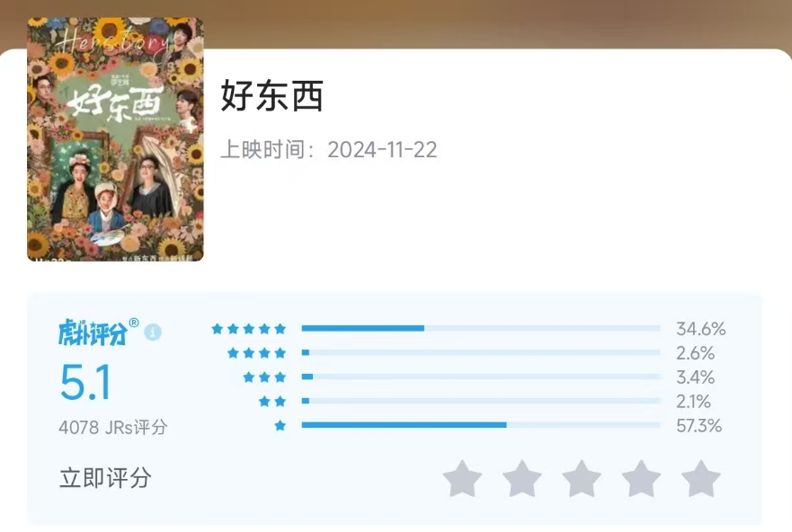Click the 3.4% three-star distribution bar
Viewport: 792px width, 532px height.
pyautogui.click(x=481, y=377)
